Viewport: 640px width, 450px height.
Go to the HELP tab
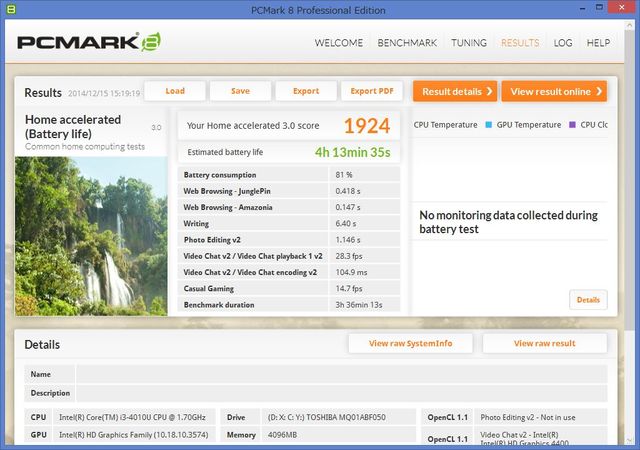(x=598, y=43)
